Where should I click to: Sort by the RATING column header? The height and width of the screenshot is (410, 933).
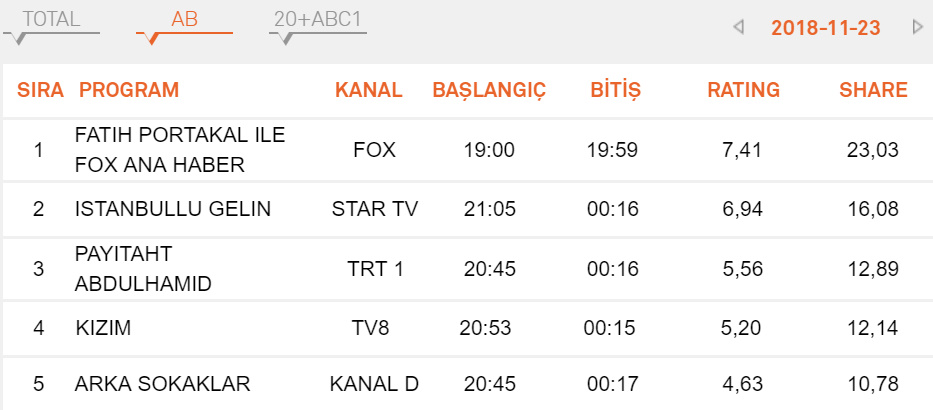pos(743,90)
